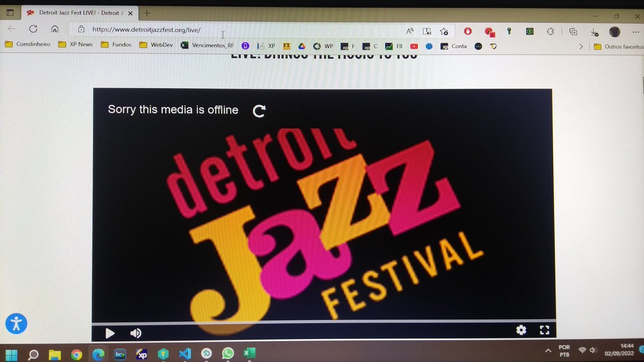
Task: Open the Vencimentos_RF bookmark
Action: pos(207,46)
